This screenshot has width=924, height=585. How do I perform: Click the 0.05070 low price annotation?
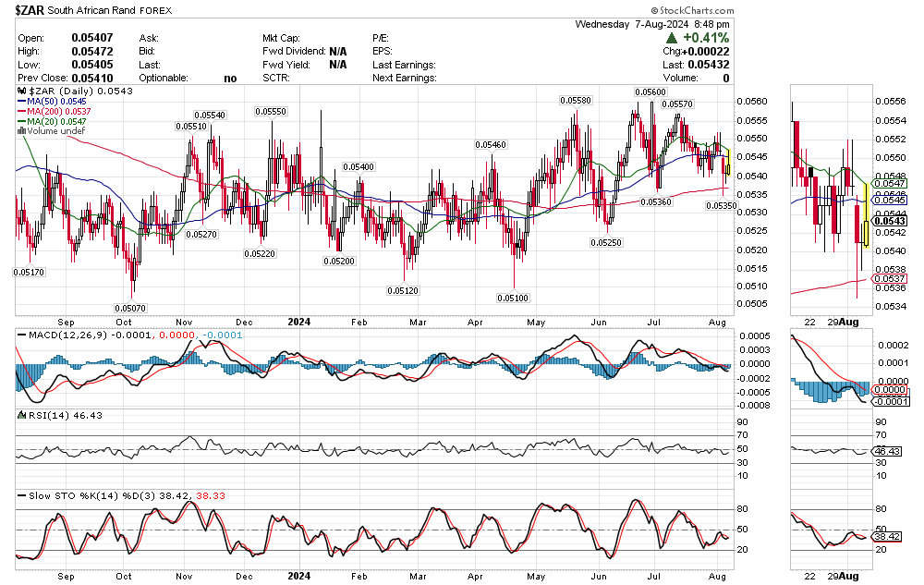coord(129,307)
